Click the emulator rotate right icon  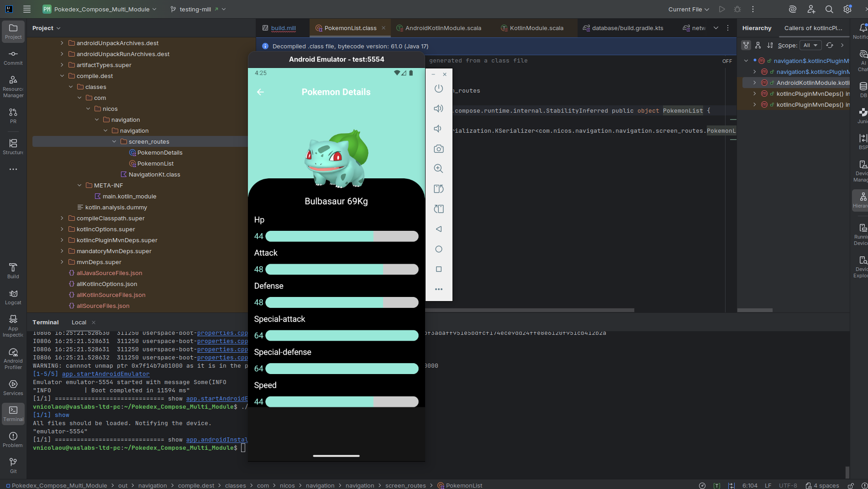[439, 209]
